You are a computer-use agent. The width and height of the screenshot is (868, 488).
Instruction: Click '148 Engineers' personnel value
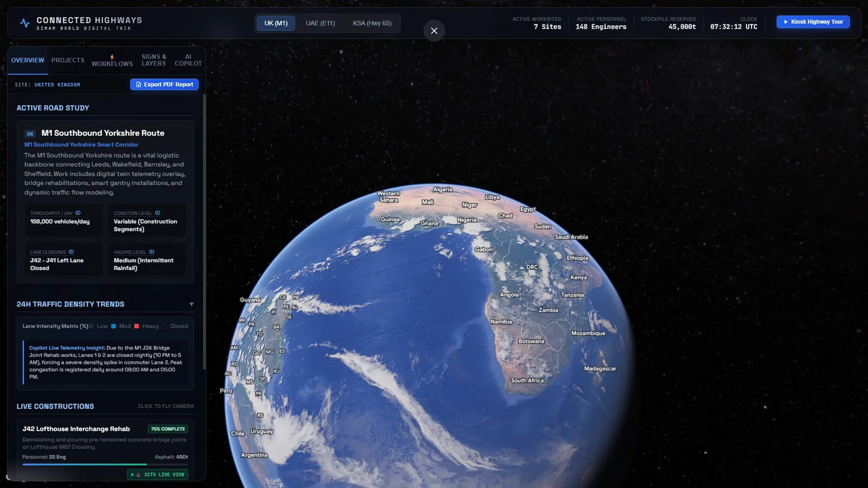click(601, 27)
